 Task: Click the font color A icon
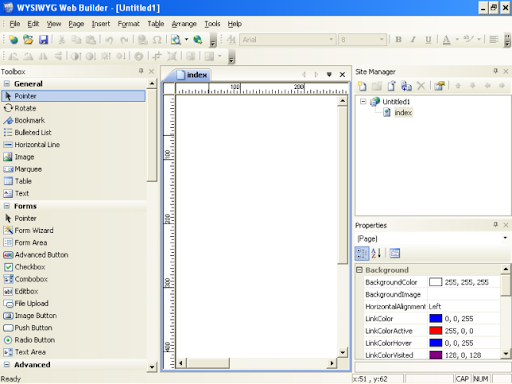pyautogui.click(x=446, y=40)
